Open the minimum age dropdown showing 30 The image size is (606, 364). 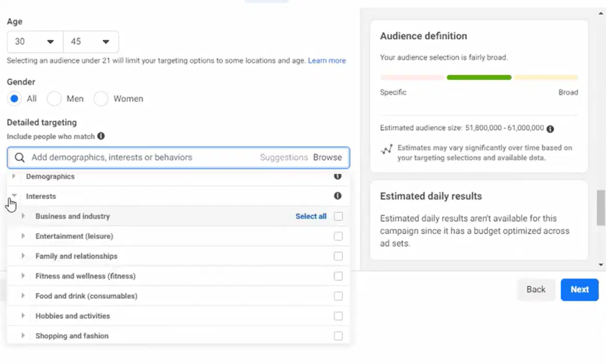(x=35, y=42)
